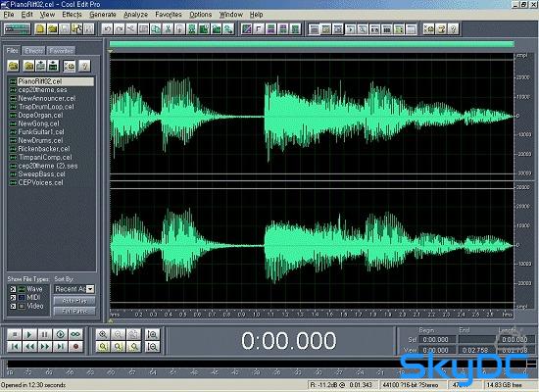Open the Favorites menu
This screenshot has height=392, width=539.
coord(169,15)
